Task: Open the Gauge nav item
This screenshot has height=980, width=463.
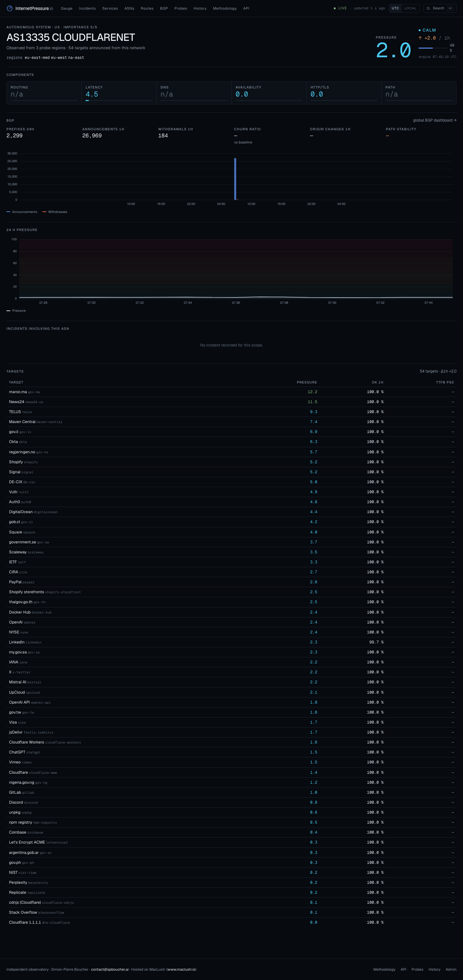Action: coord(67,8)
